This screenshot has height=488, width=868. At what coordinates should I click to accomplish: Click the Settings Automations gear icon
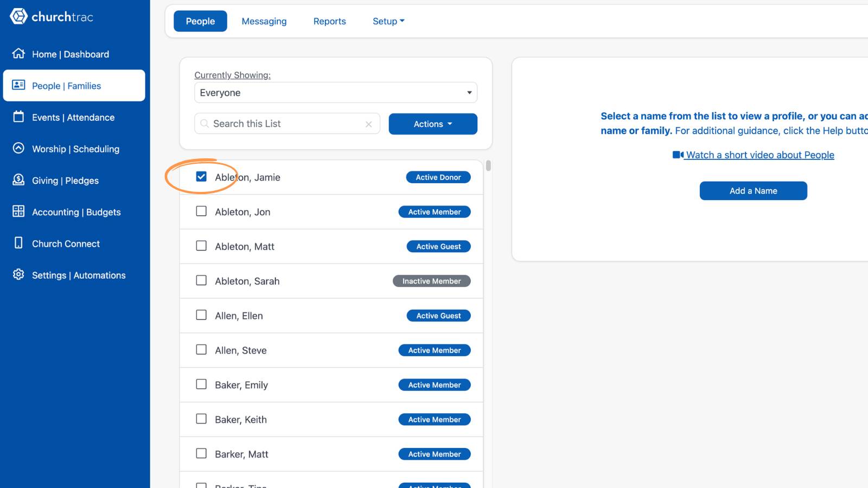[18, 274]
